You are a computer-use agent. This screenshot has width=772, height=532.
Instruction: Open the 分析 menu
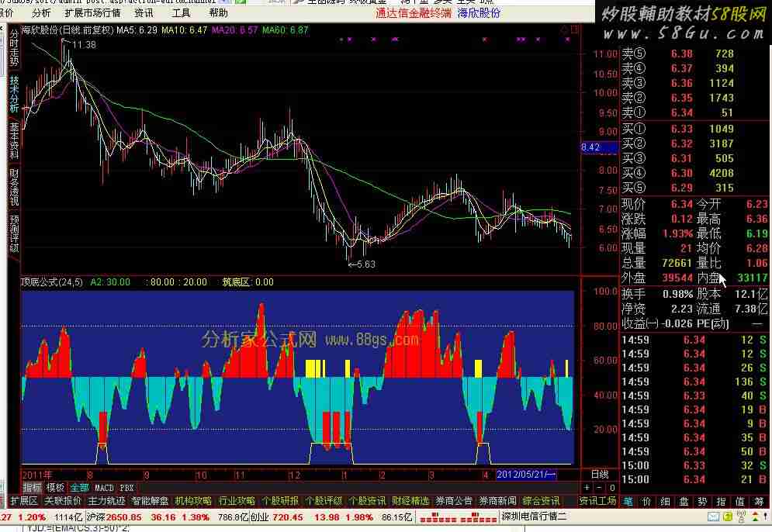point(41,13)
